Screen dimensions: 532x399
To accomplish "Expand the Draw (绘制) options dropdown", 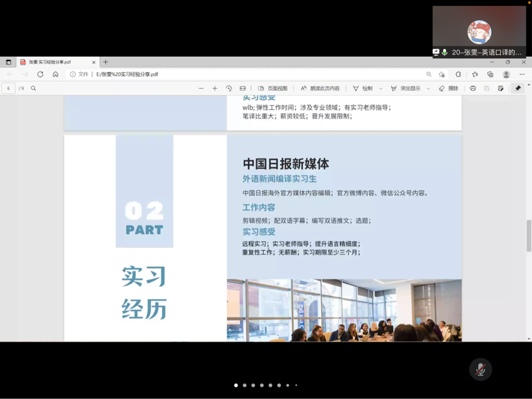I will point(381,89).
